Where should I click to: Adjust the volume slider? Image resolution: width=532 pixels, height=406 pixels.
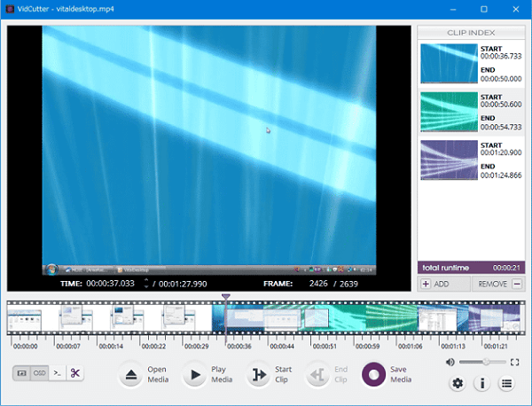(484, 363)
